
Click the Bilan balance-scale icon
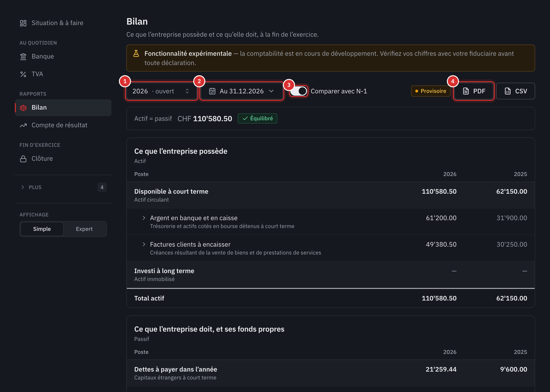tap(23, 108)
